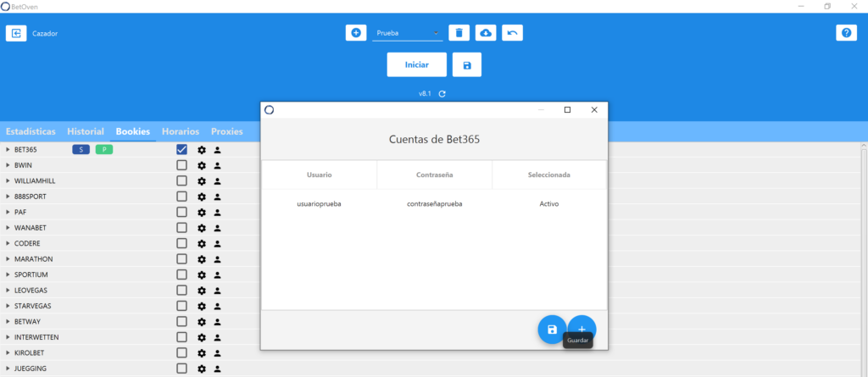Open settings gear for SPORTIUM
The image size is (868, 377).
(202, 274)
